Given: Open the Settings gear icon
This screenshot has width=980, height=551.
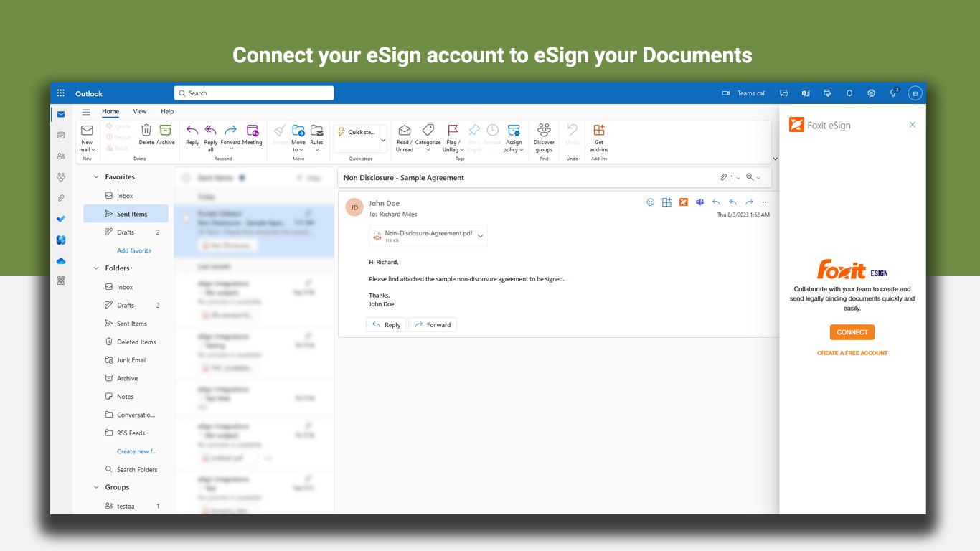Looking at the screenshot, I should (x=872, y=93).
